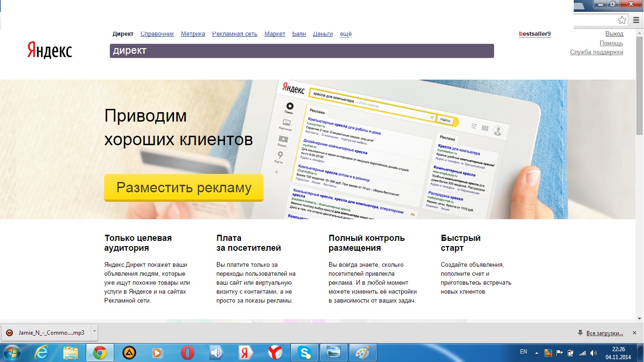Expand the ещё services menu
Screen dimensions: 644x362
(x=346, y=34)
